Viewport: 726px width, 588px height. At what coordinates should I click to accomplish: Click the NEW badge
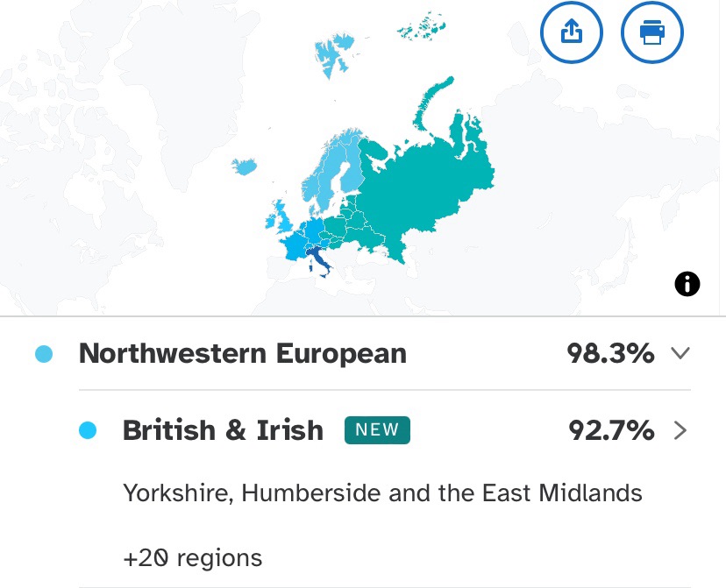tap(377, 430)
